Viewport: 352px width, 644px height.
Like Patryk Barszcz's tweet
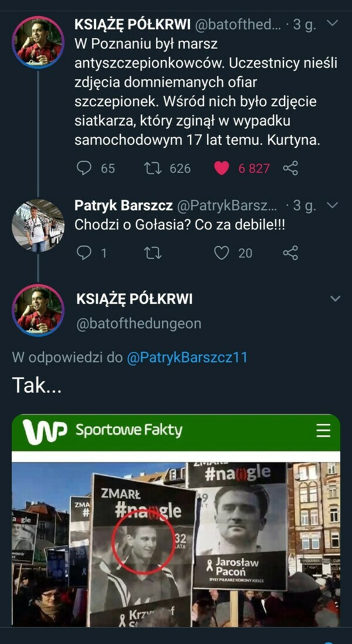pyautogui.click(x=221, y=252)
